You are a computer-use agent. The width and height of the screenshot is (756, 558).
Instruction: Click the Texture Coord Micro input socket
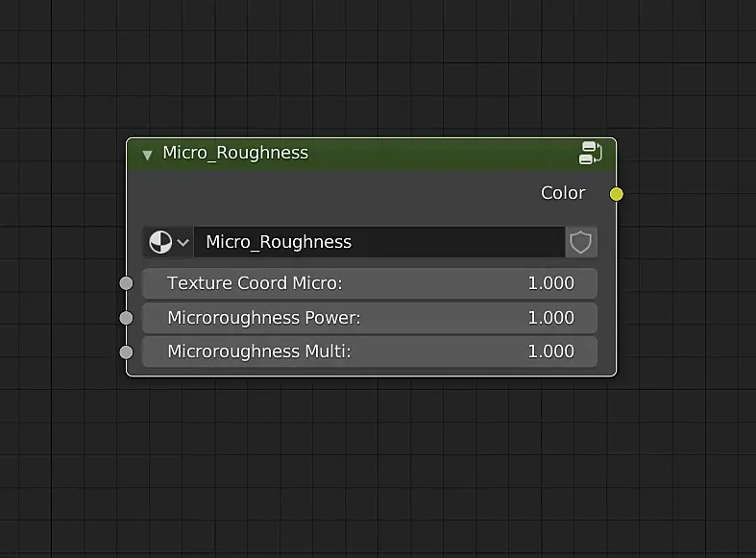pos(126,283)
